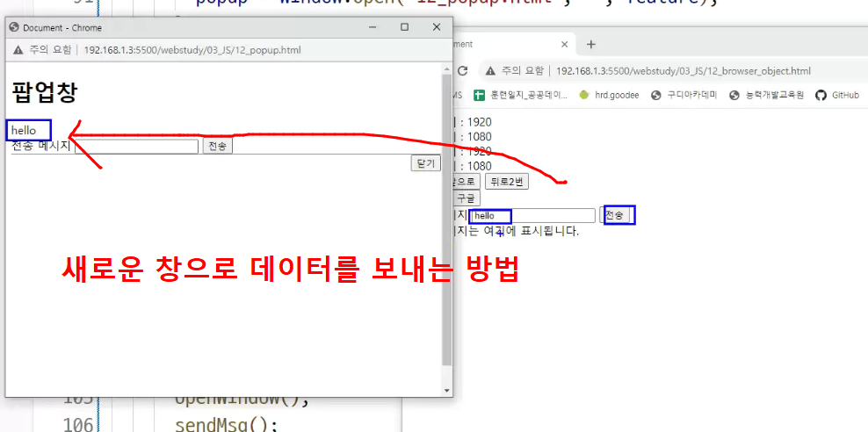Click warning icon in main browser address bar
This screenshot has height=432, width=868.
click(490, 71)
